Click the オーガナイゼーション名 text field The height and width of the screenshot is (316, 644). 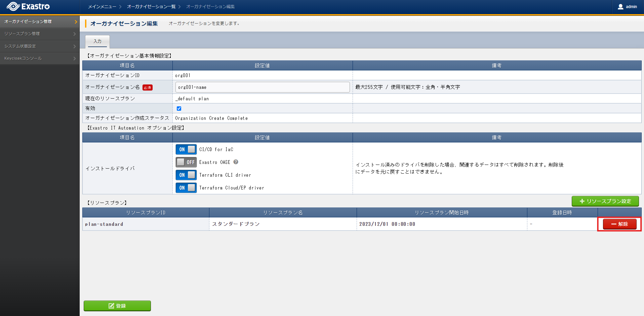[262, 87]
